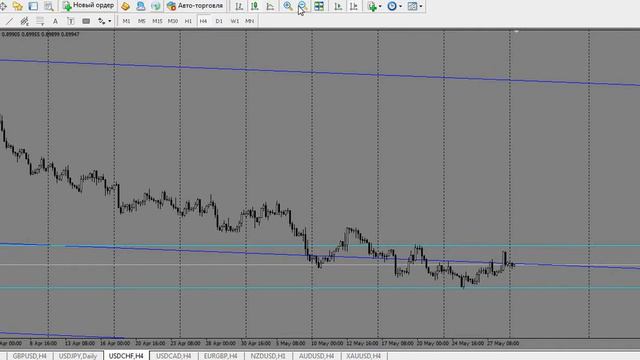Set timeframe to W1
This screenshot has height=360, width=640.
(x=235, y=21)
